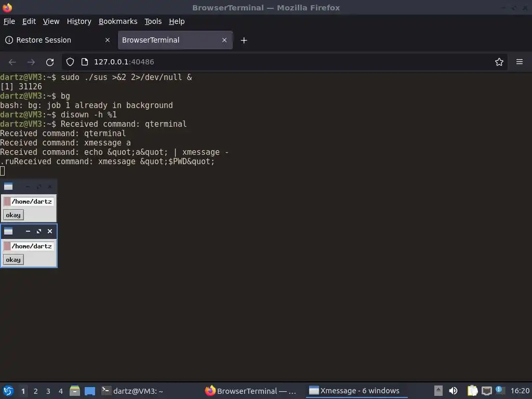Open a new tab with plus button

(x=244, y=41)
